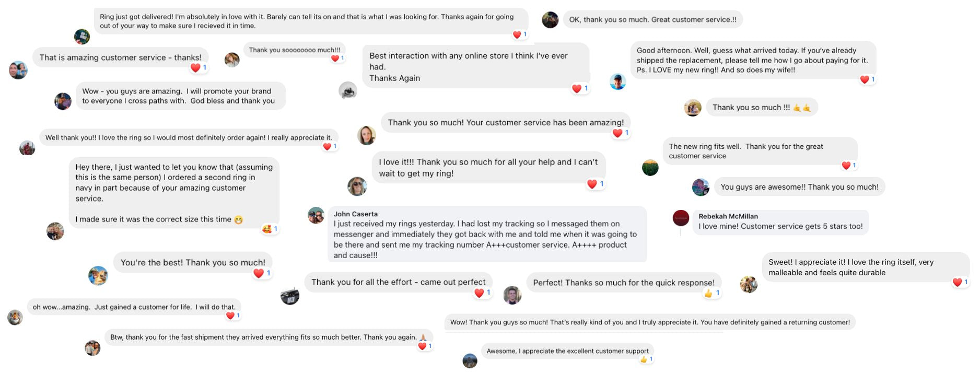
Task: Click heart reaction on "Sweet! I appreciate it!" message
Action: point(957,282)
